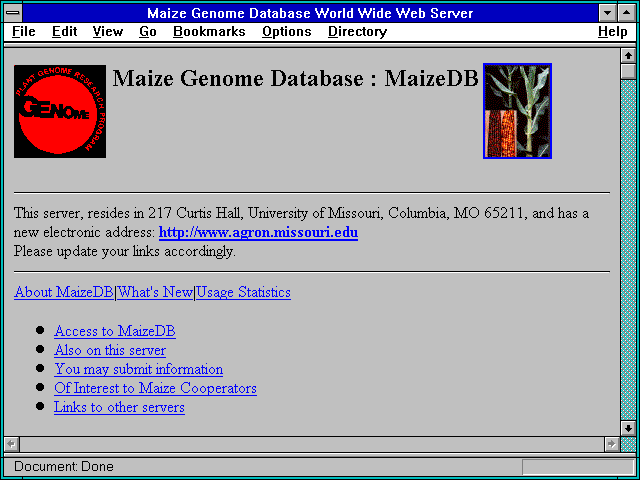Click the vertical scrollbar down arrow
This screenshot has height=480, width=640.
click(x=628, y=428)
